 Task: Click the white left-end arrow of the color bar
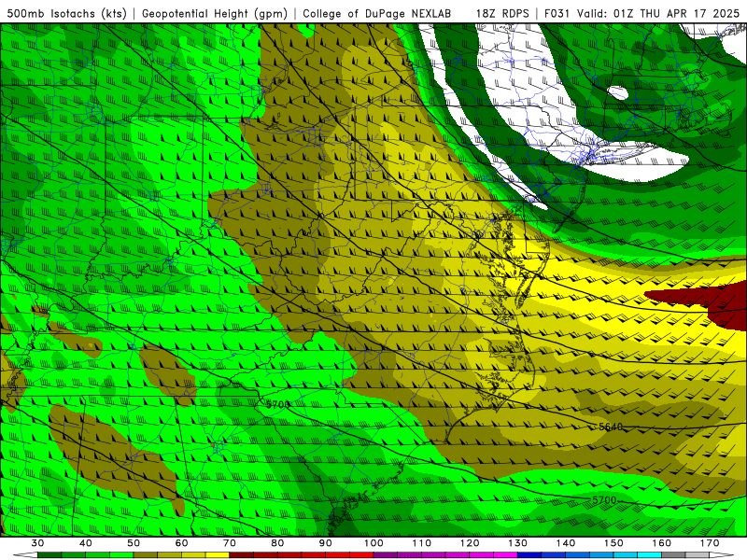pyautogui.click(x=25, y=555)
